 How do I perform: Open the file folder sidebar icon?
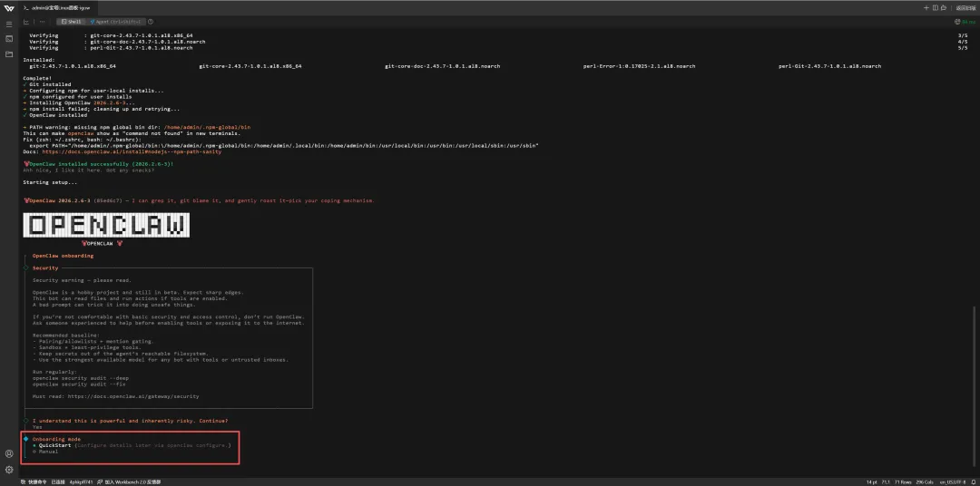pos(9,54)
